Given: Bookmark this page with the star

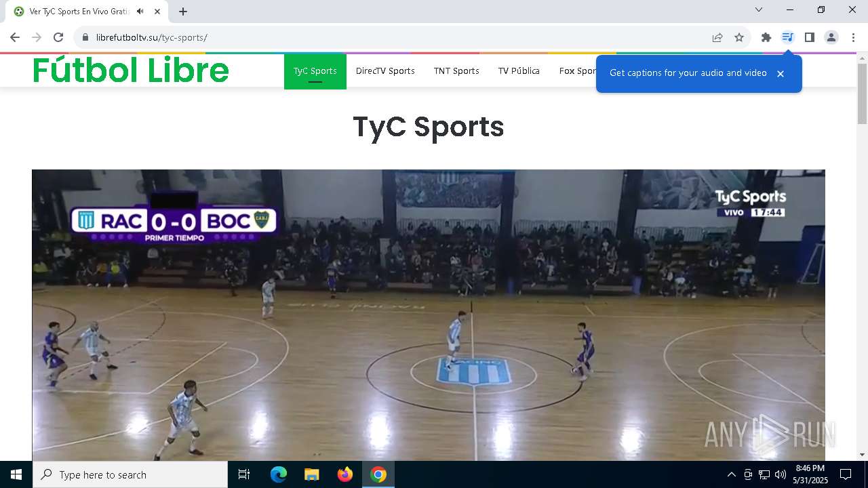Looking at the screenshot, I should coord(739,37).
